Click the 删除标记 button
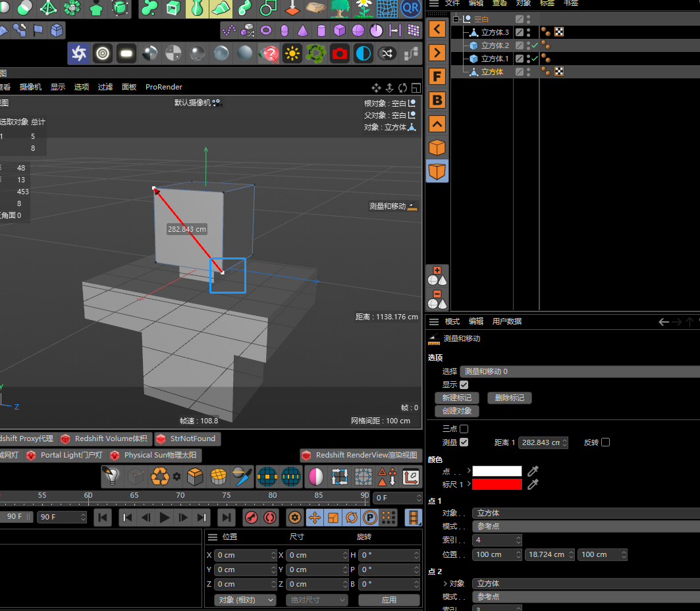 [x=510, y=398]
